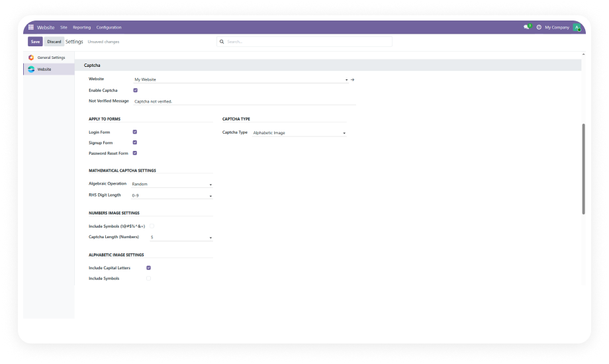Image resolution: width=609 pixels, height=364 pixels.
Task: Click the Not Verified Message field
Action: (x=244, y=101)
